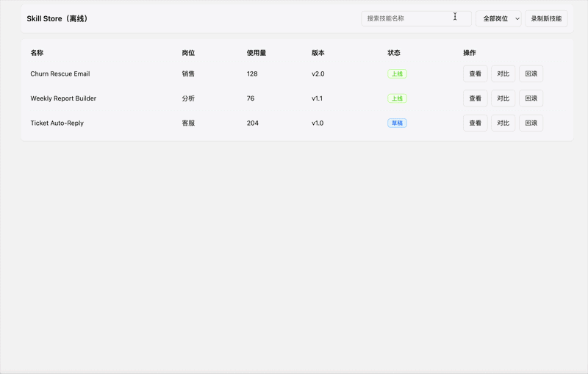Click the 使用量 column header
The width and height of the screenshot is (588, 374).
[x=257, y=53]
